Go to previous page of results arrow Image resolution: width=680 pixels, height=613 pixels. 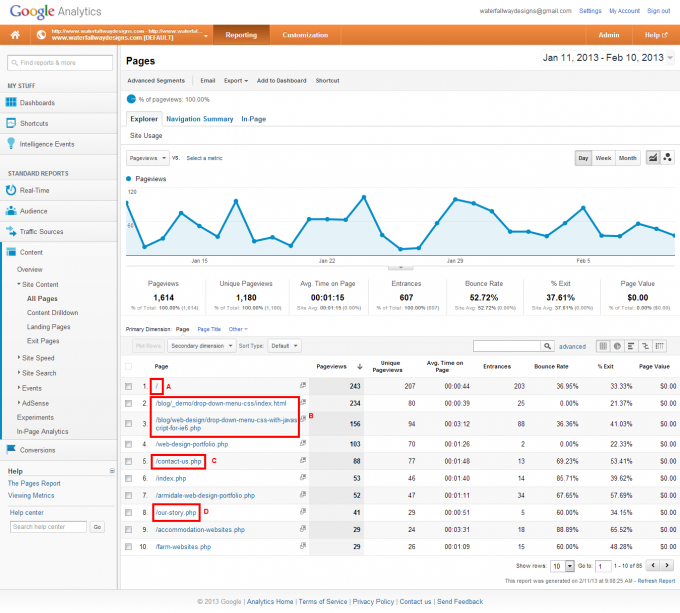653,565
